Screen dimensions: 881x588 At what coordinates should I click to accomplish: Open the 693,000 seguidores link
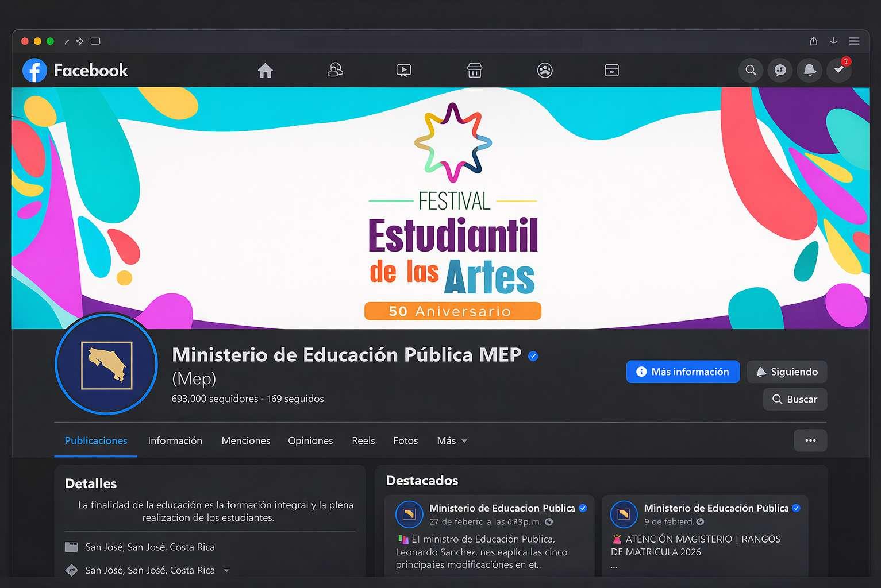(215, 399)
